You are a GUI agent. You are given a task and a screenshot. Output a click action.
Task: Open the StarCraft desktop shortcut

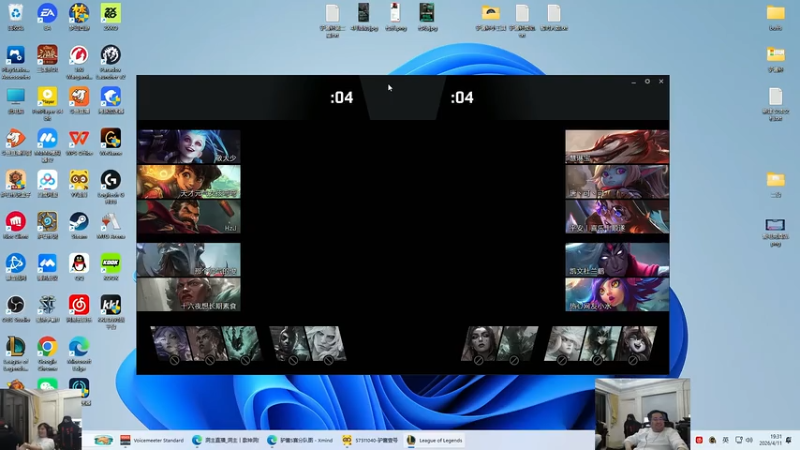47,309
